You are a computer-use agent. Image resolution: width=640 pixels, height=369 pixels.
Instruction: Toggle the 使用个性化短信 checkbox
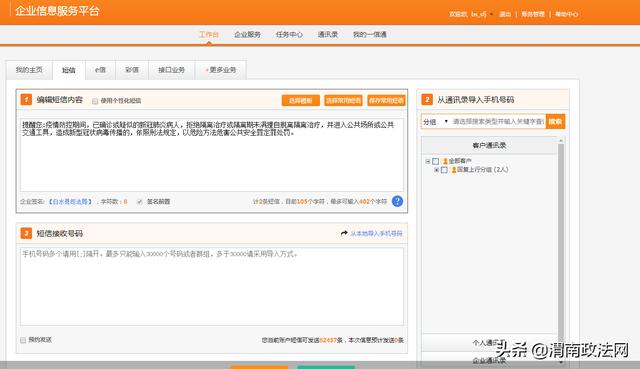pos(95,101)
